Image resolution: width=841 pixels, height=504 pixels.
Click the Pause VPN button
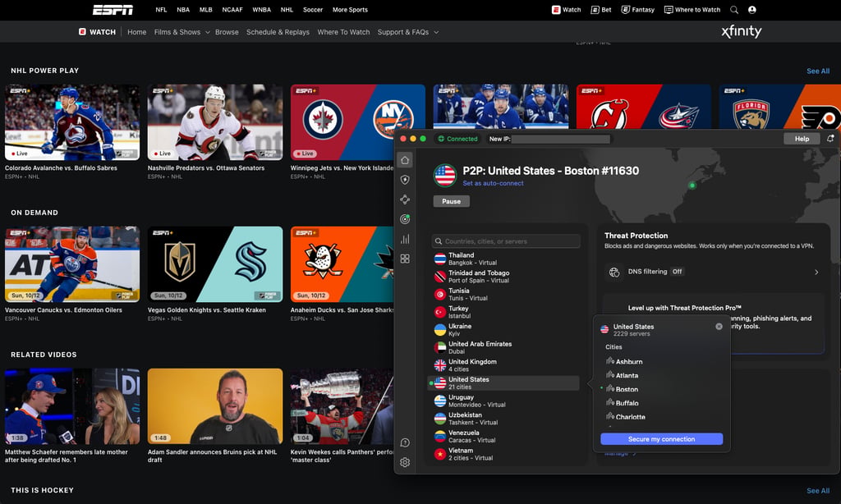coord(451,201)
